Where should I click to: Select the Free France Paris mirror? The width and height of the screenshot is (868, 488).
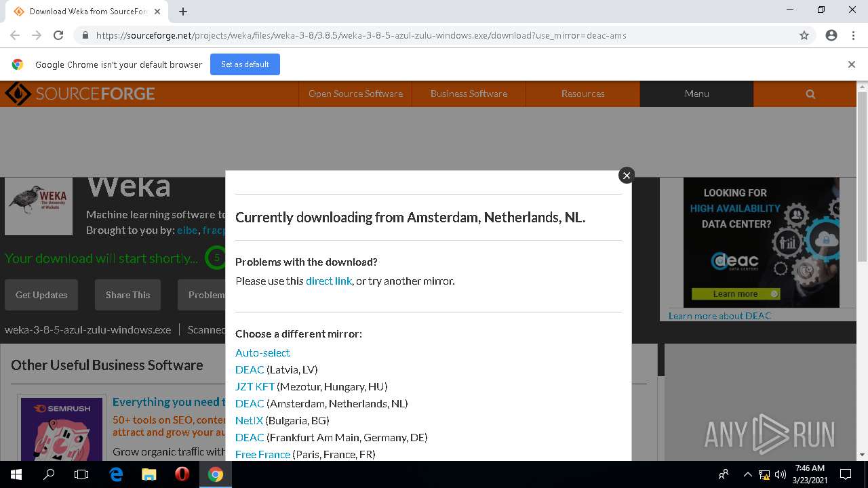point(262,454)
